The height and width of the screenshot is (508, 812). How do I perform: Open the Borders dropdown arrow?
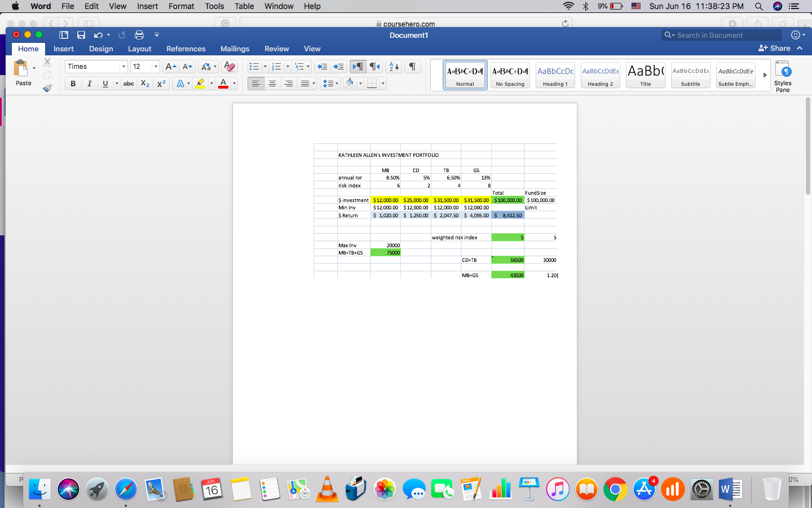[x=383, y=84]
